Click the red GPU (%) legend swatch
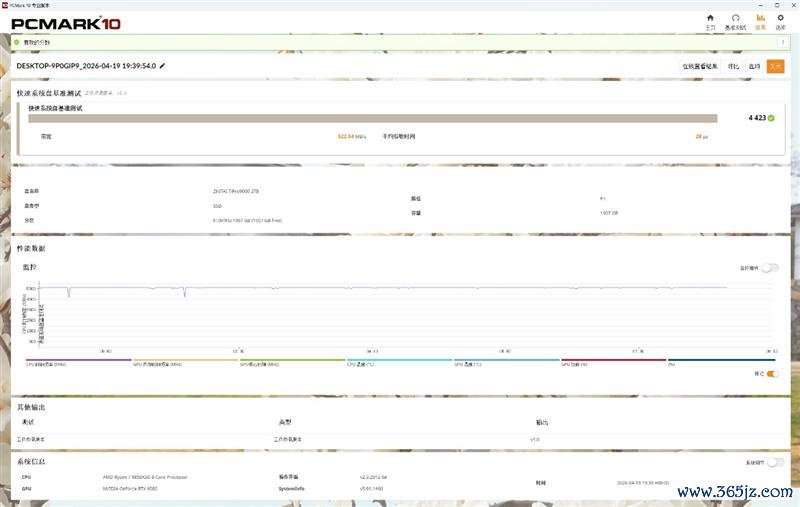Image resolution: width=800 pixels, height=507 pixels. click(x=614, y=360)
